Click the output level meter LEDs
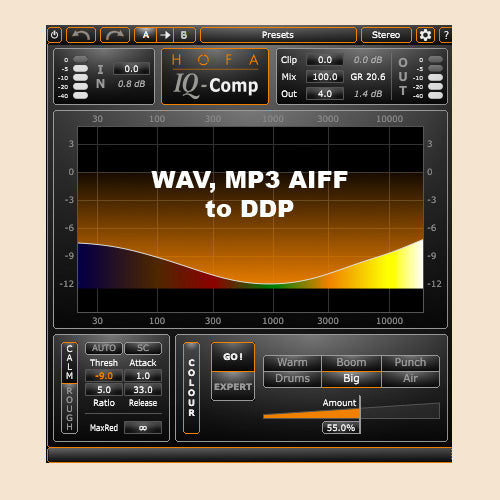This screenshot has width=500, height=500. point(435,78)
